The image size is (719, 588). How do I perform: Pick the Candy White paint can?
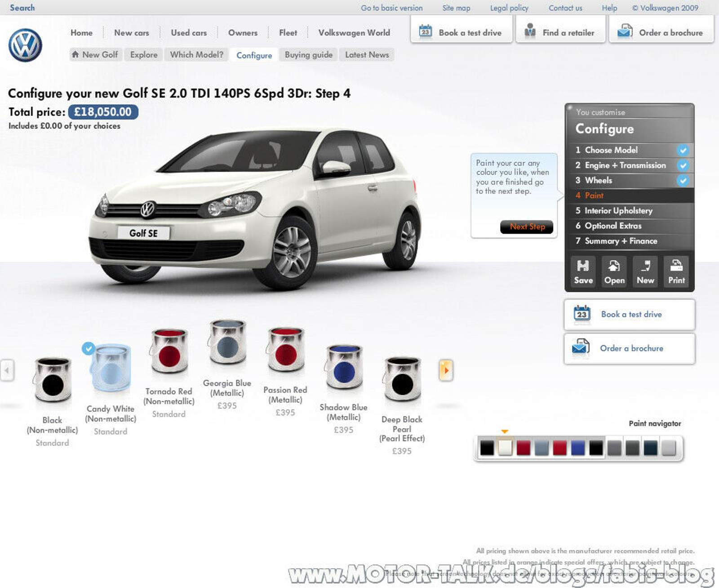111,368
